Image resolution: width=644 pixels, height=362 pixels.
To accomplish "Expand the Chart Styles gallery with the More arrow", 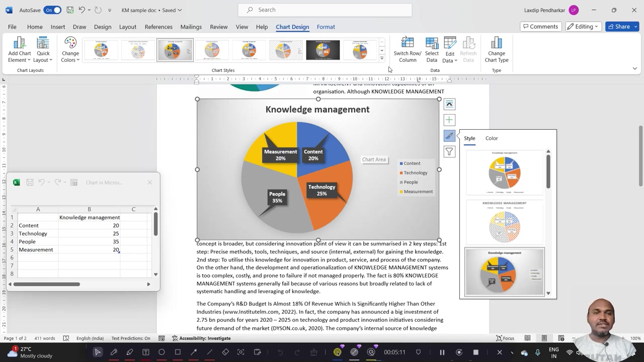I will [x=381, y=57].
